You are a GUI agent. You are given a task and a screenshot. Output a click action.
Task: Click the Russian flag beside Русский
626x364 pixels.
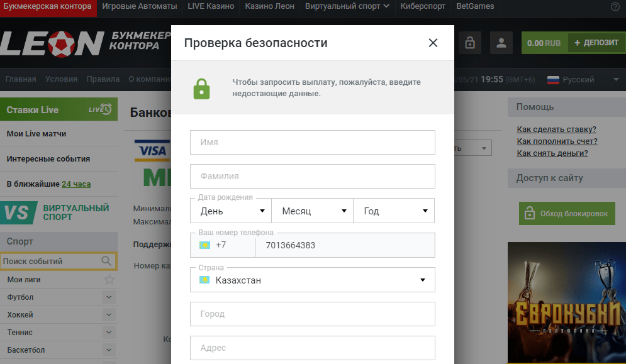[553, 79]
